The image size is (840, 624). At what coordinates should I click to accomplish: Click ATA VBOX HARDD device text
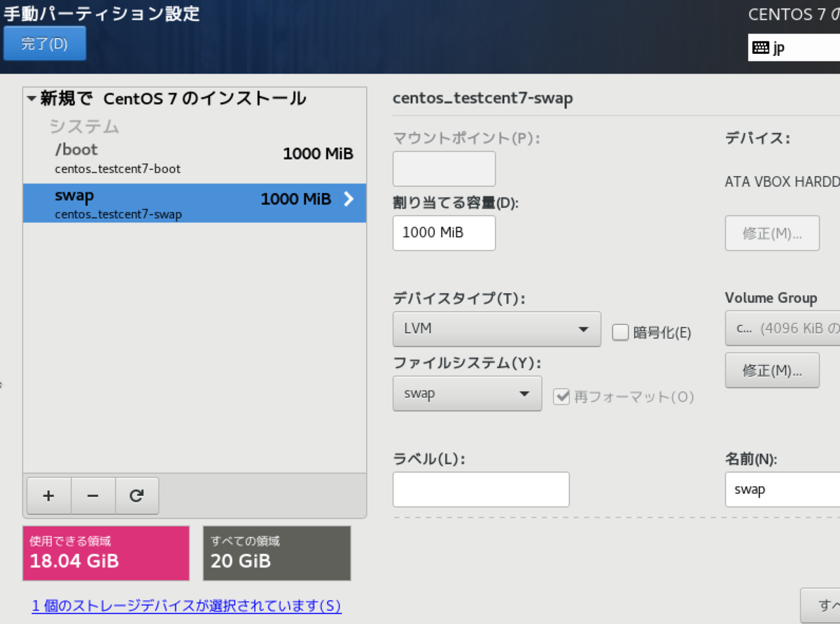[782, 182]
